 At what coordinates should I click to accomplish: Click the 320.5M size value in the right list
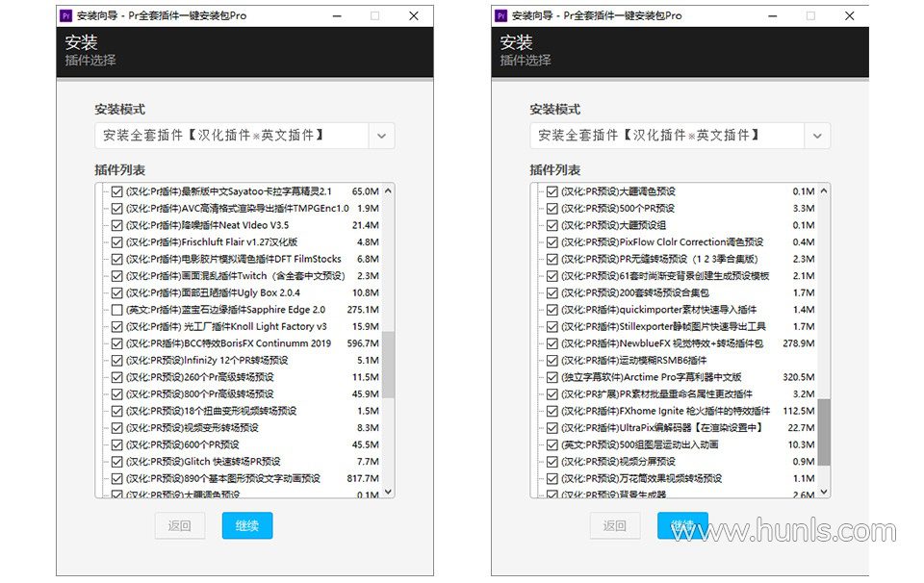pyautogui.click(x=799, y=377)
